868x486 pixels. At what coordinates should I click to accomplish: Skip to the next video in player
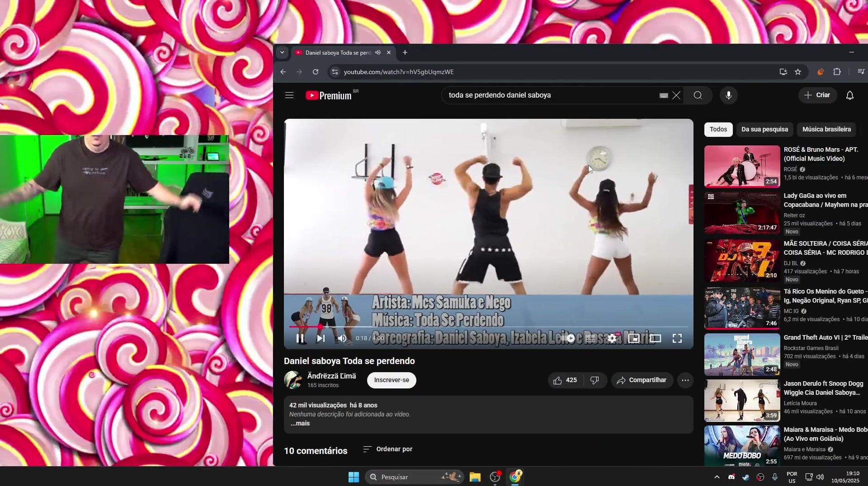coord(321,338)
